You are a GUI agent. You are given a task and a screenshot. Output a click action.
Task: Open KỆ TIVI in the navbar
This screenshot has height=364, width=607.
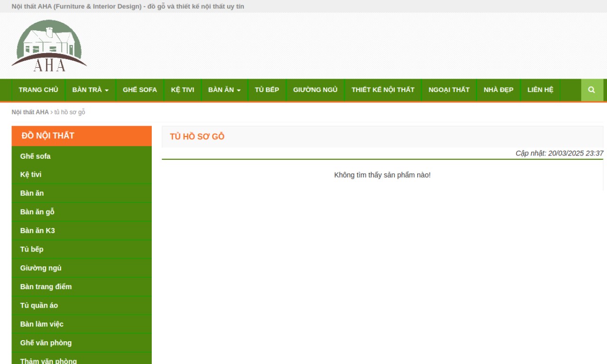click(x=183, y=90)
